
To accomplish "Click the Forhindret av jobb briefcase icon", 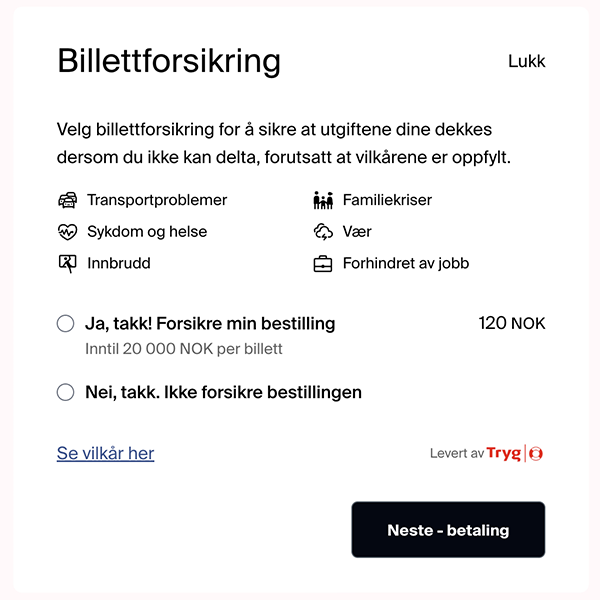I will [323, 264].
